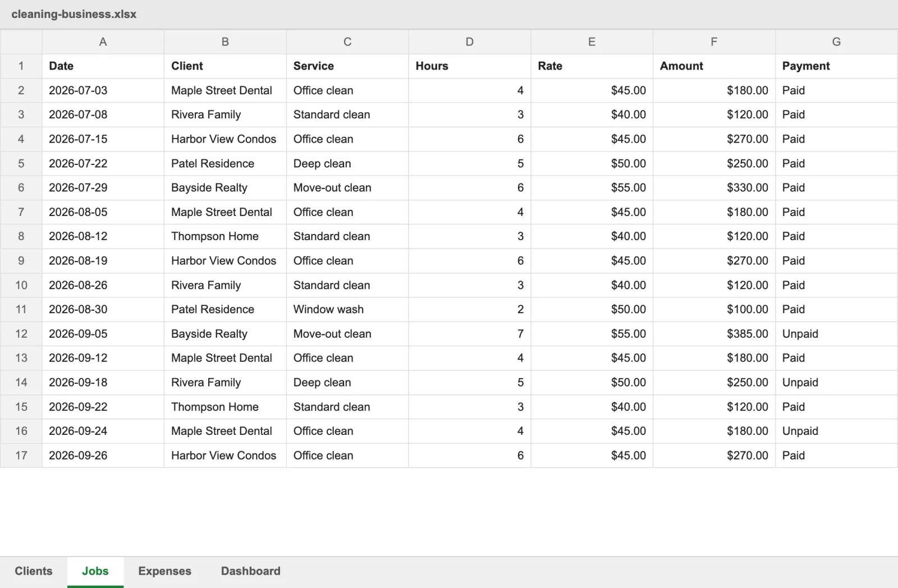Viewport: 898px width, 588px height.
Task: Select the Move-out clean cell in row 6
Action: [x=347, y=188]
